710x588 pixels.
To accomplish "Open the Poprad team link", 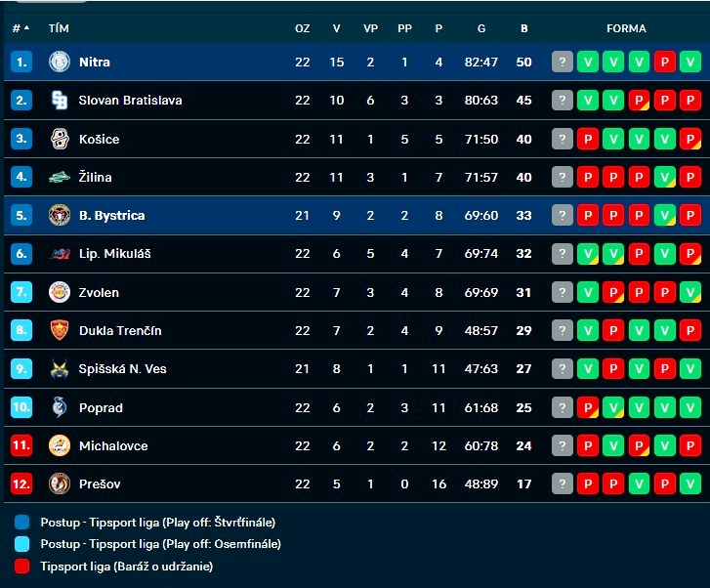I will tap(101, 407).
